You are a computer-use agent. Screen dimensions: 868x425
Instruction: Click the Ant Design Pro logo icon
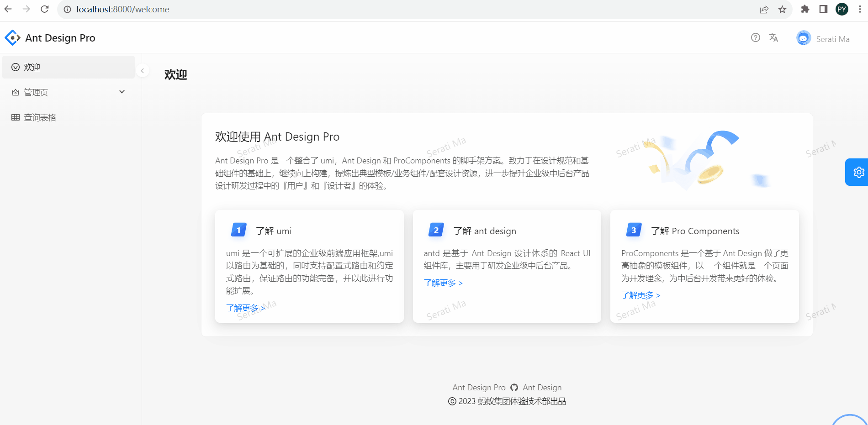12,38
